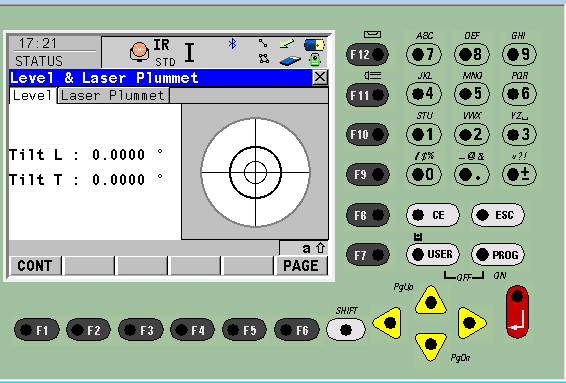Click the F11 function key
The image size is (566, 383).
pyautogui.click(x=367, y=95)
